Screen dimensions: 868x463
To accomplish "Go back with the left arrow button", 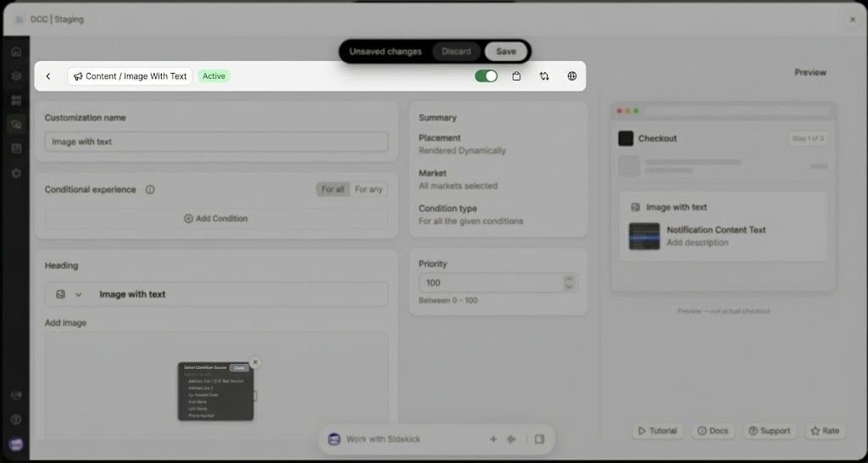I will [48, 76].
